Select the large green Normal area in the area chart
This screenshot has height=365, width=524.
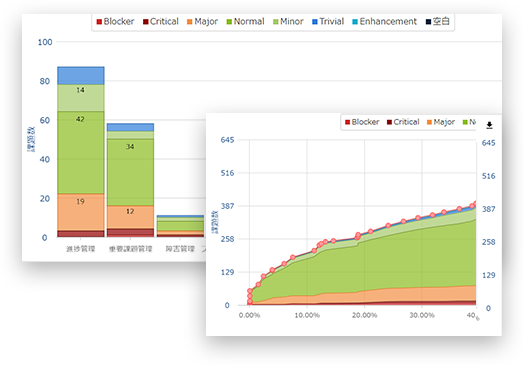384,264
